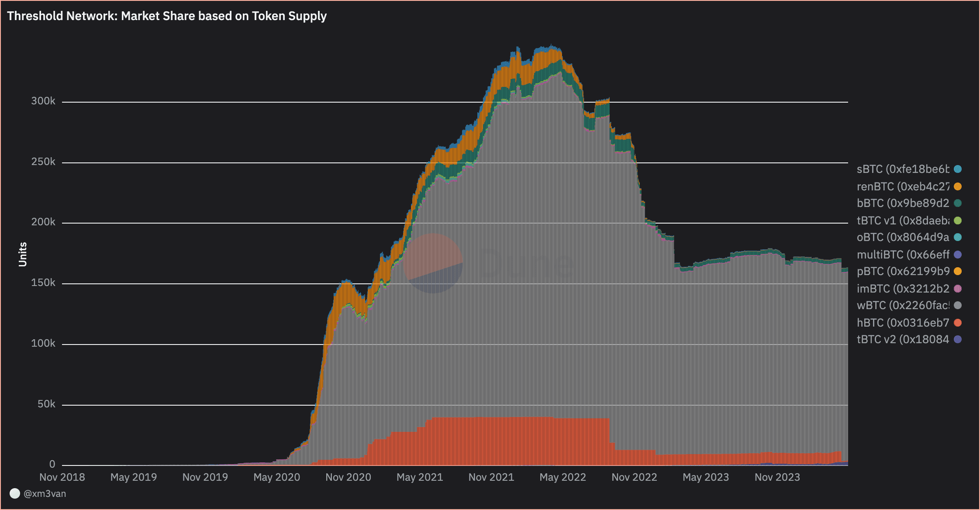The height and width of the screenshot is (510, 980).
Task: Click the sBTC legend color dot
Action: pos(958,169)
